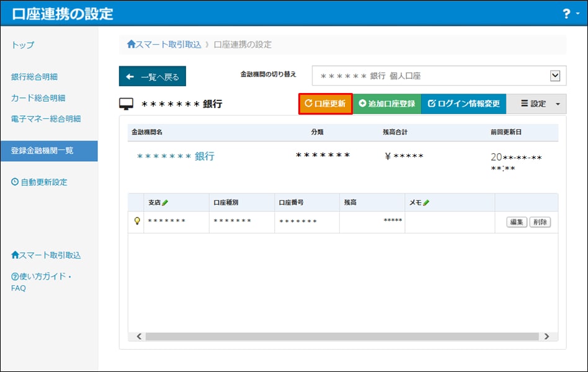
Task: Click the 口座更新 button
Action: pyautogui.click(x=326, y=104)
